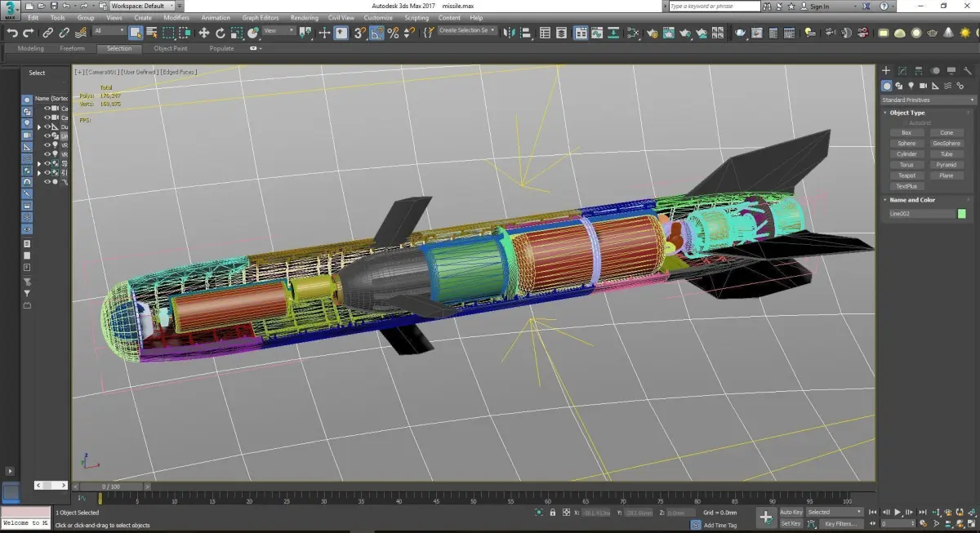Activate the Select and Scale tool

pos(237,33)
